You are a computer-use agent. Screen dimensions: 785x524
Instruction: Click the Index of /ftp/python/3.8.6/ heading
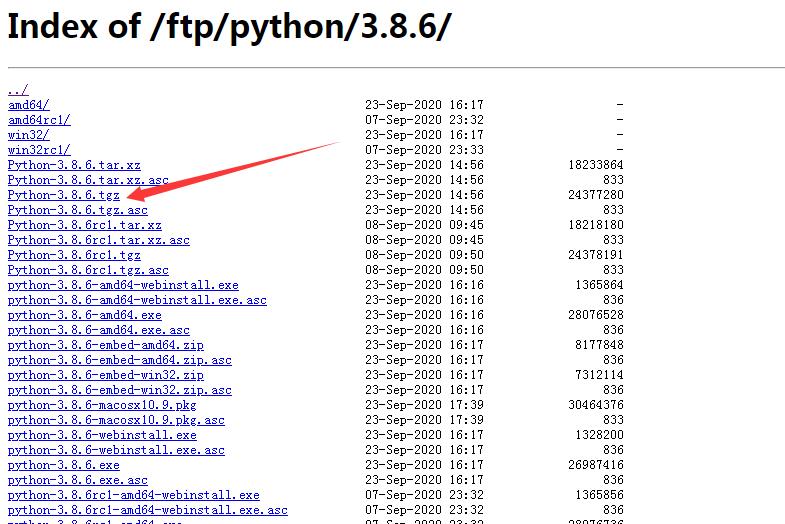pyautogui.click(x=229, y=27)
